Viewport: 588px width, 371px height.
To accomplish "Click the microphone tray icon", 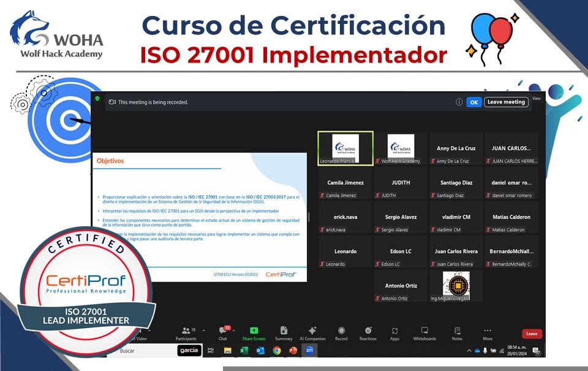I will (485, 351).
